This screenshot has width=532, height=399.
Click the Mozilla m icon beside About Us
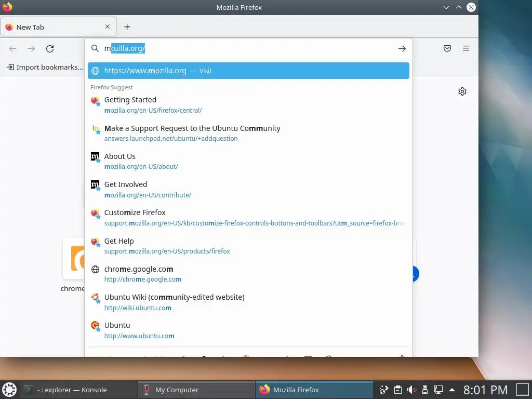click(96, 157)
